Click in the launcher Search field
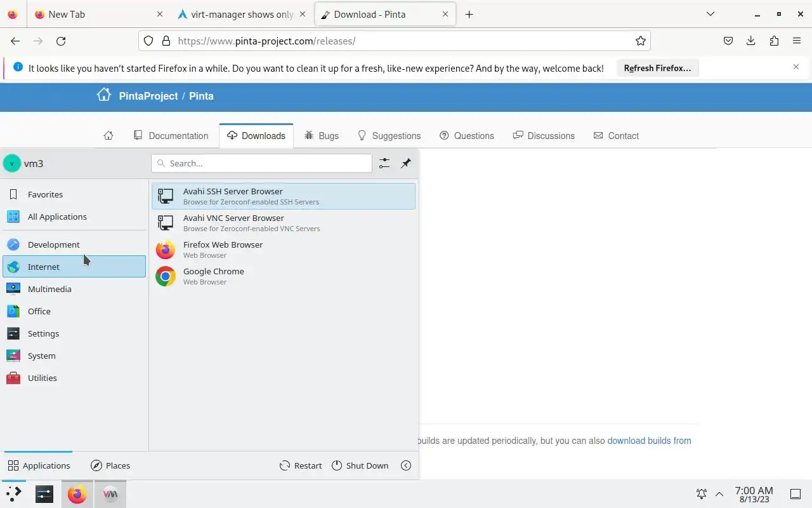This screenshot has width=812, height=508. 261,163
